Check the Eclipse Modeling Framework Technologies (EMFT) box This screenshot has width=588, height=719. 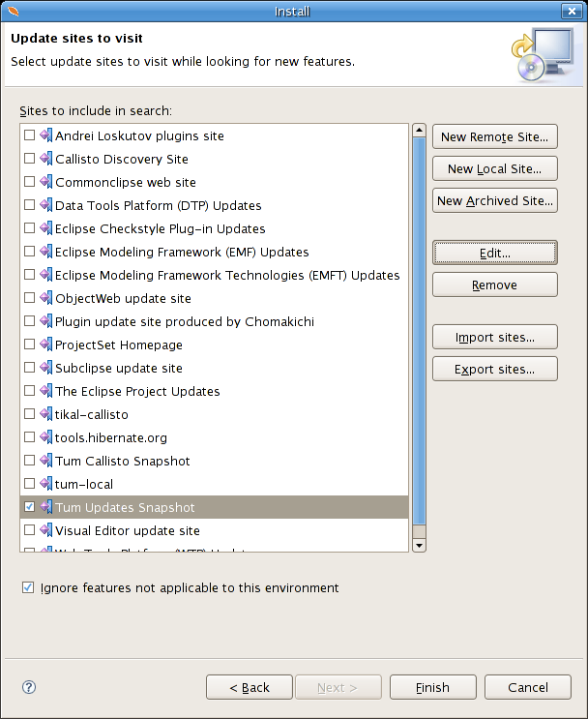pyautogui.click(x=29, y=275)
